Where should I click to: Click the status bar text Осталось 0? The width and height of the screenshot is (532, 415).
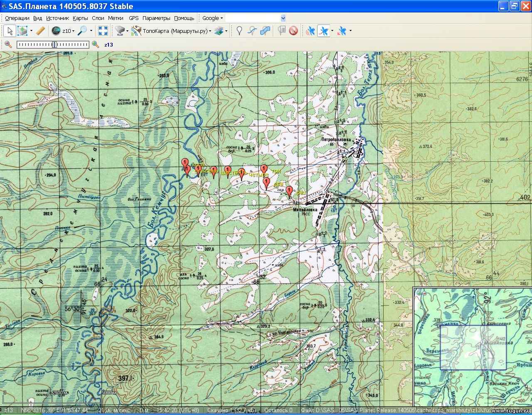(x=278, y=410)
